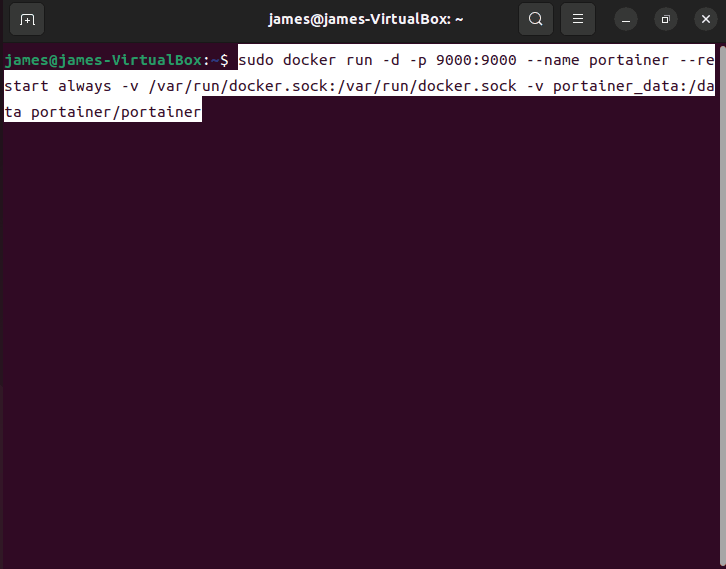726x569 pixels.
Task: Open the terminal search tool
Action: [536, 19]
